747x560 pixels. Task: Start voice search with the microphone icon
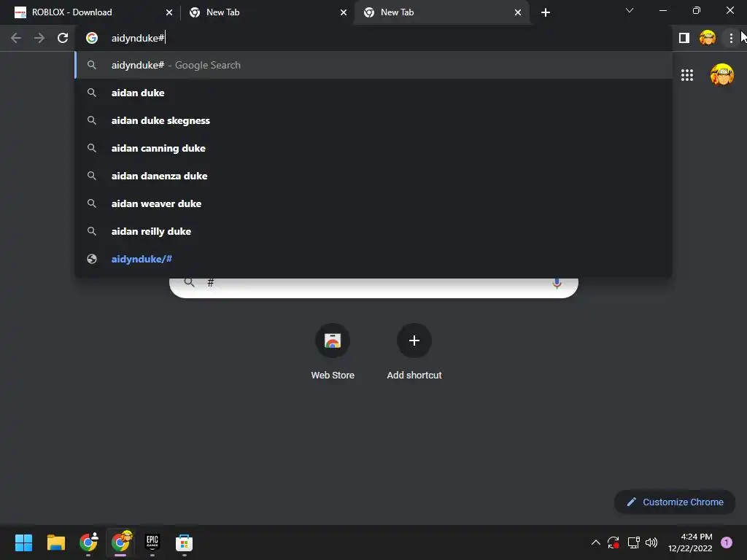557,284
